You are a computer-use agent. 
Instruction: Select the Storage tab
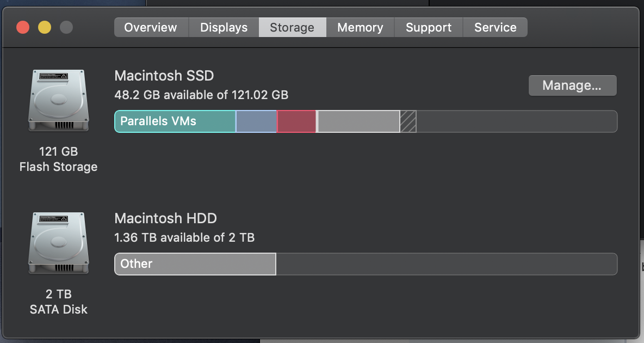pyautogui.click(x=292, y=27)
